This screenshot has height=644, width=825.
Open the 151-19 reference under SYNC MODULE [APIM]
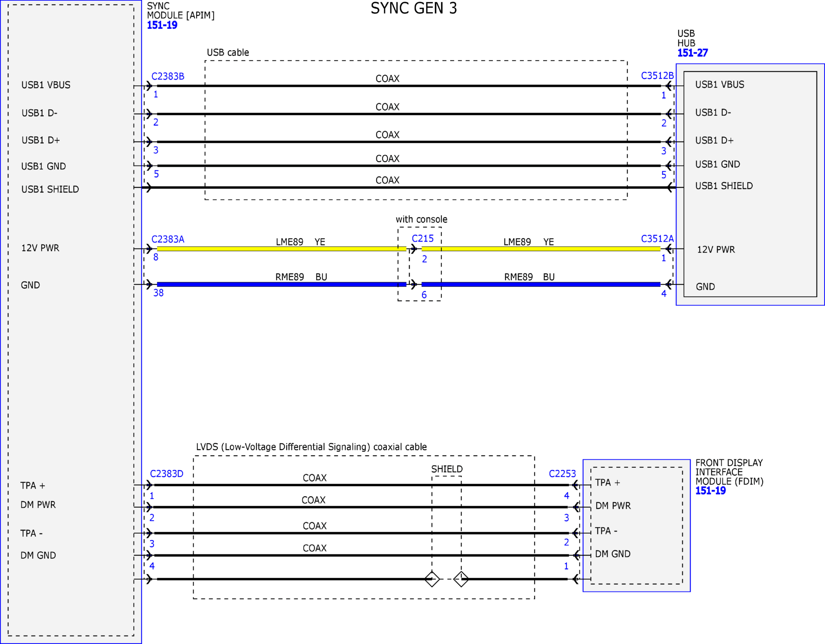(162, 25)
